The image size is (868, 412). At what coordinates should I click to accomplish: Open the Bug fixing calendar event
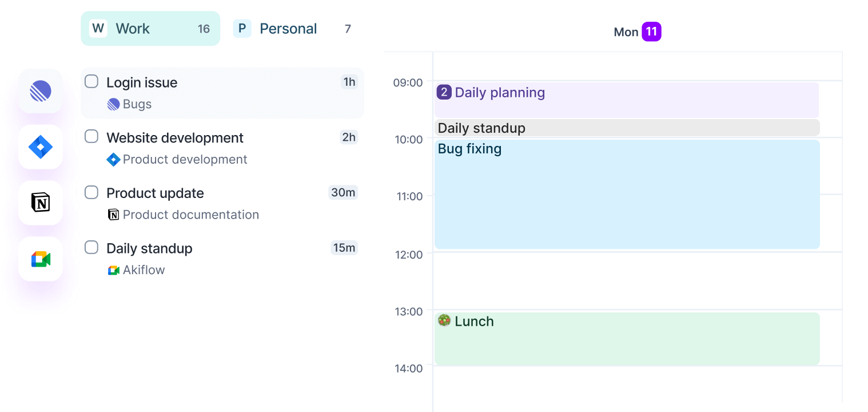[627, 195]
